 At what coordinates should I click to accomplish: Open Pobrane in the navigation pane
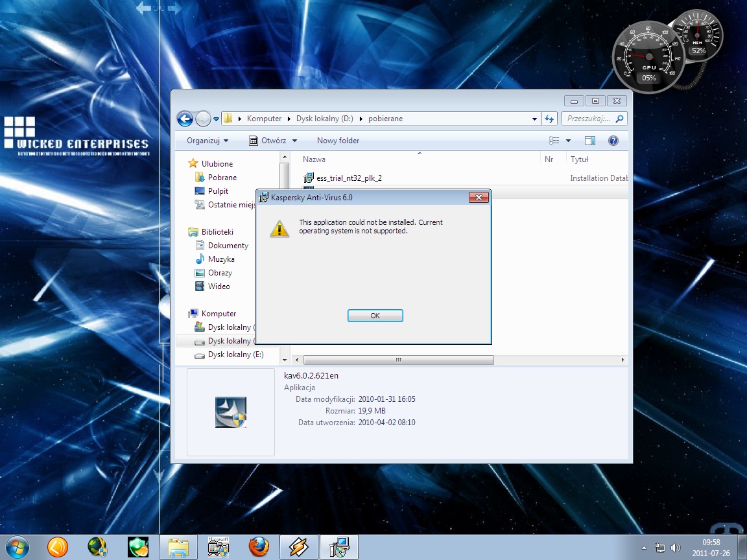(x=222, y=178)
